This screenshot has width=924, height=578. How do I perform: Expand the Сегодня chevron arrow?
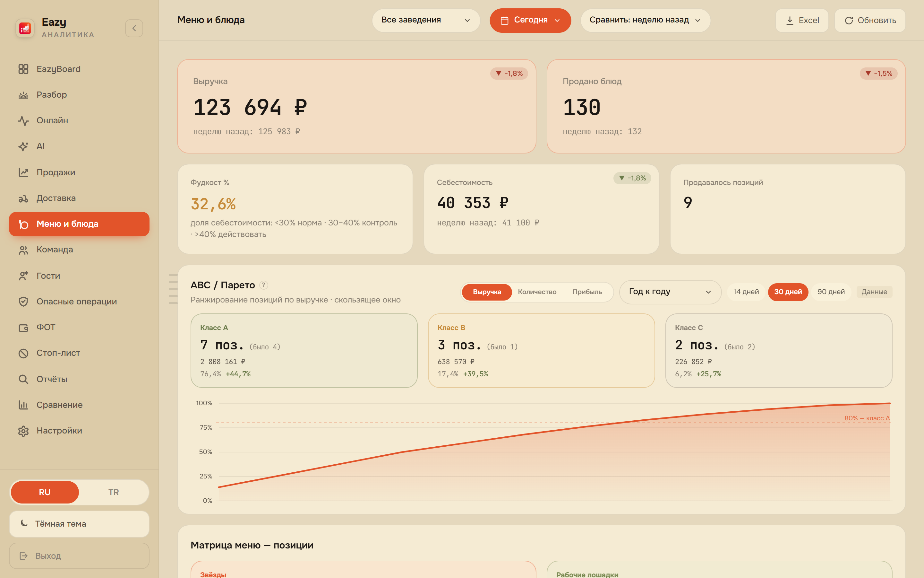pos(557,21)
